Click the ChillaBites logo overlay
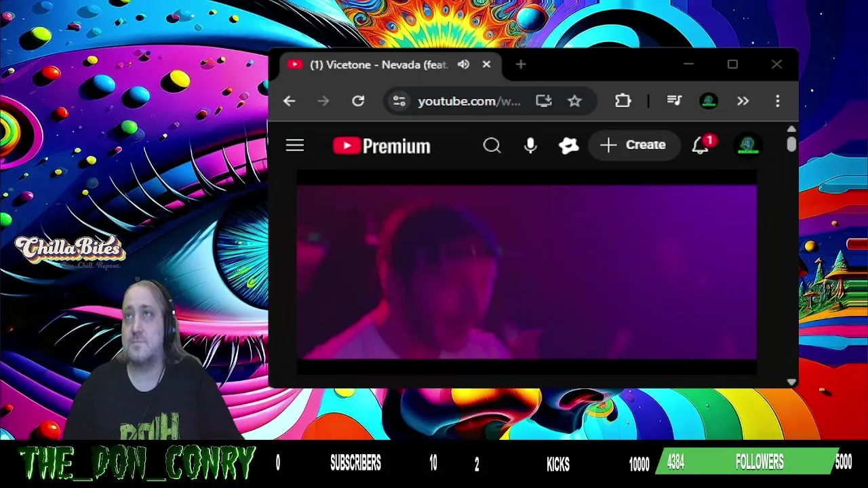This screenshot has width=868, height=488. [x=71, y=251]
